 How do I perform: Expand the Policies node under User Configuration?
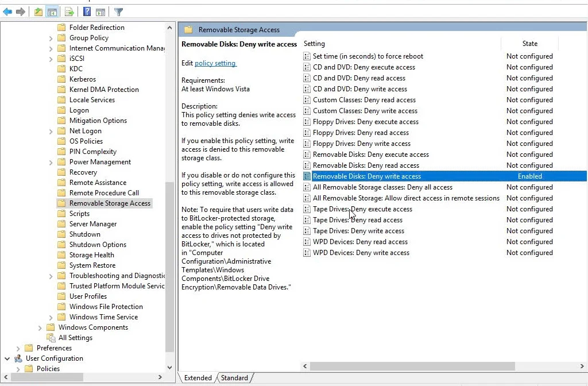click(x=18, y=369)
